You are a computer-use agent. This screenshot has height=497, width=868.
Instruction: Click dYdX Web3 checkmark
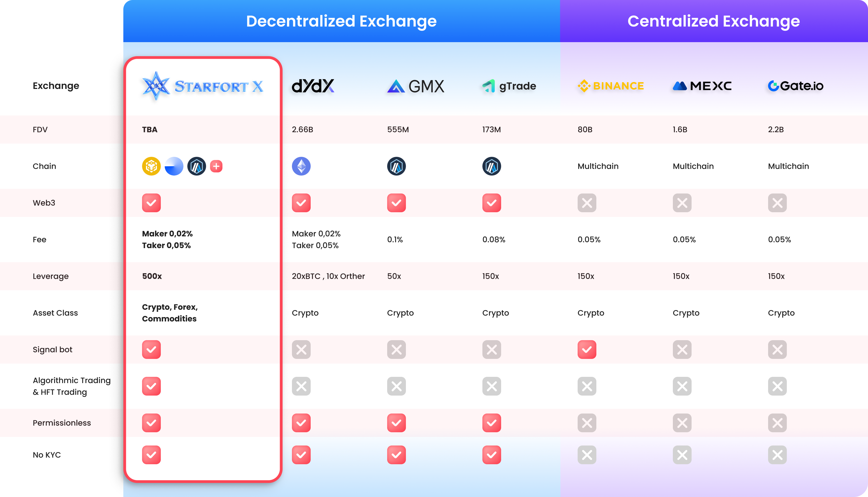(x=301, y=203)
